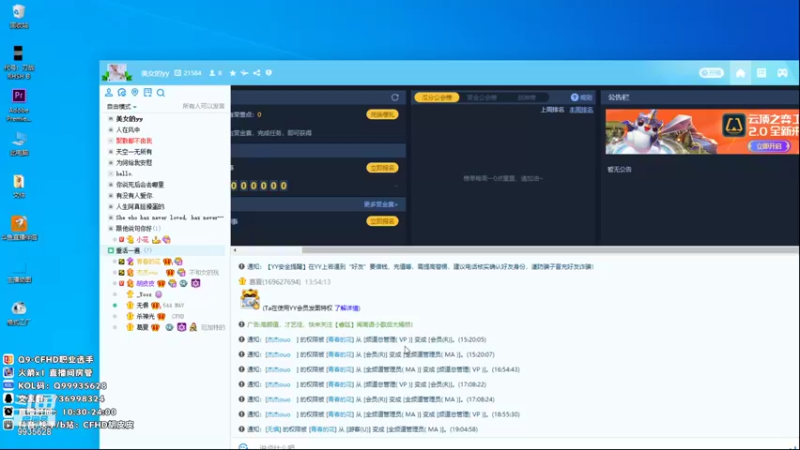Image resolution: width=800 pixels, height=450 pixels.
Task: Open the game controller icon in the header
Action: click(x=782, y=73)
